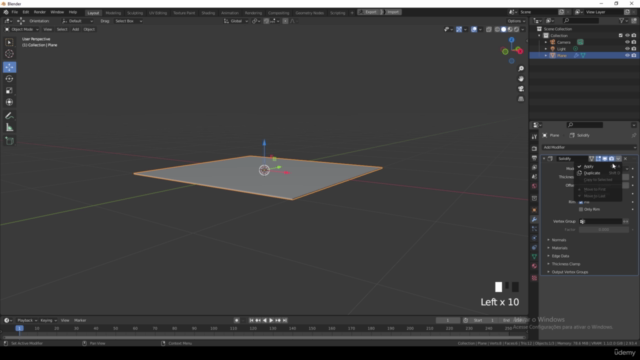This screenshot has height=360, width=640.
Task: Switch to the Shading workspace tab
Action: [208, 13]
